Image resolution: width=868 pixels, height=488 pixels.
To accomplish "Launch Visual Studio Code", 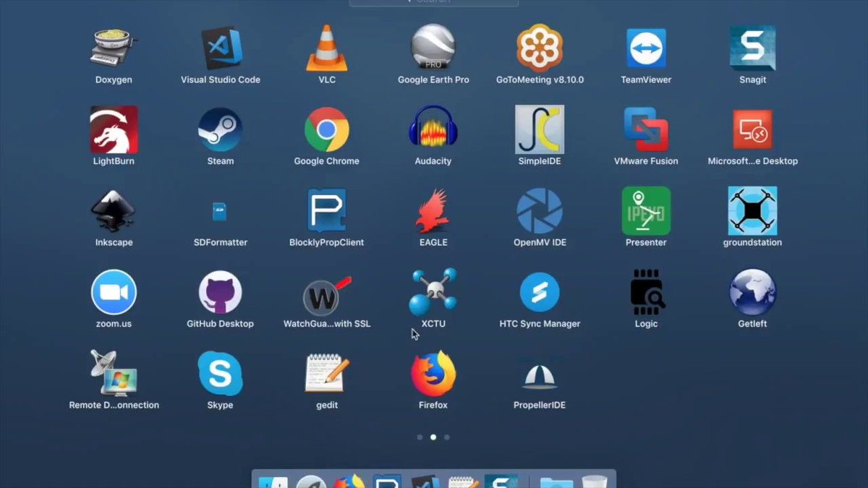I will [x=221, y=48].
